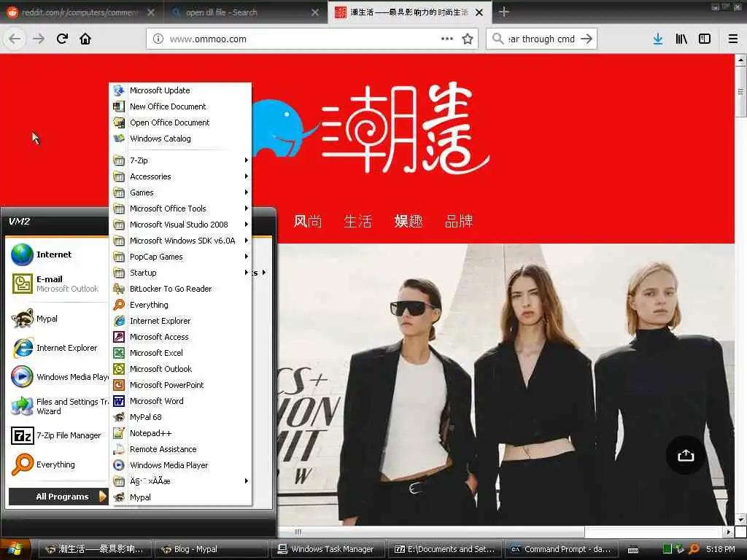
Task: Switch to Blog - Mypal taskbar button
Action: (x=212, y=550)
